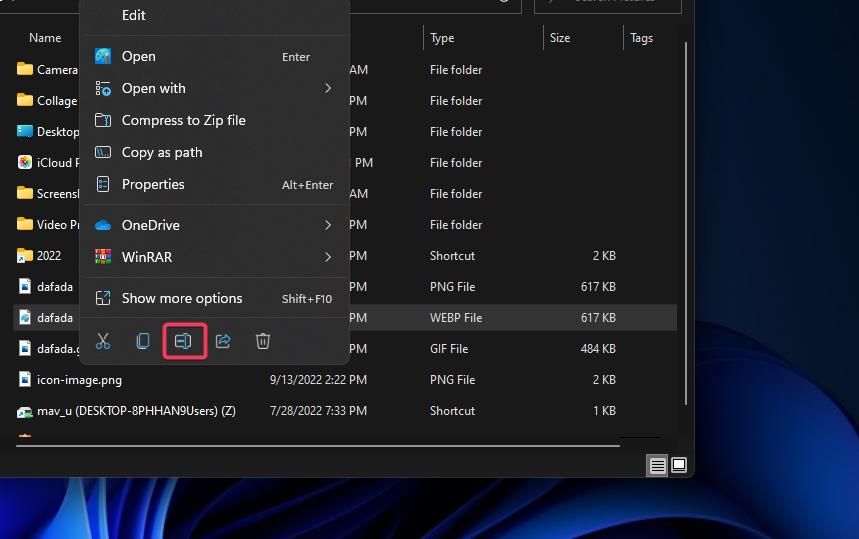The width and height of the screenshot is (859, 539).
Task: Select the iCloud folder icon
Action: 25,162
